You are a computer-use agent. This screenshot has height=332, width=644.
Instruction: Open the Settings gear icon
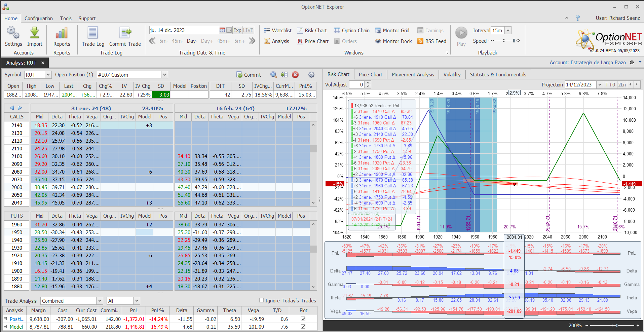(x=13, y=33)
